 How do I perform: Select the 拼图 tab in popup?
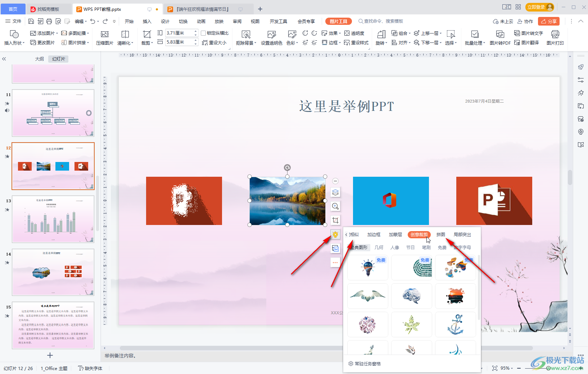coord(441,235)
